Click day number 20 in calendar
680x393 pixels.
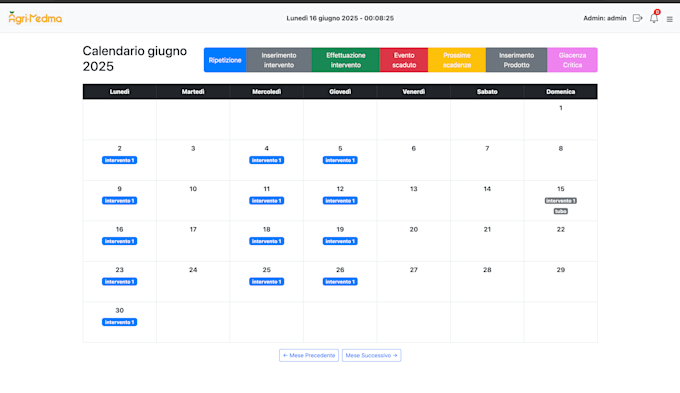(414, 229)
